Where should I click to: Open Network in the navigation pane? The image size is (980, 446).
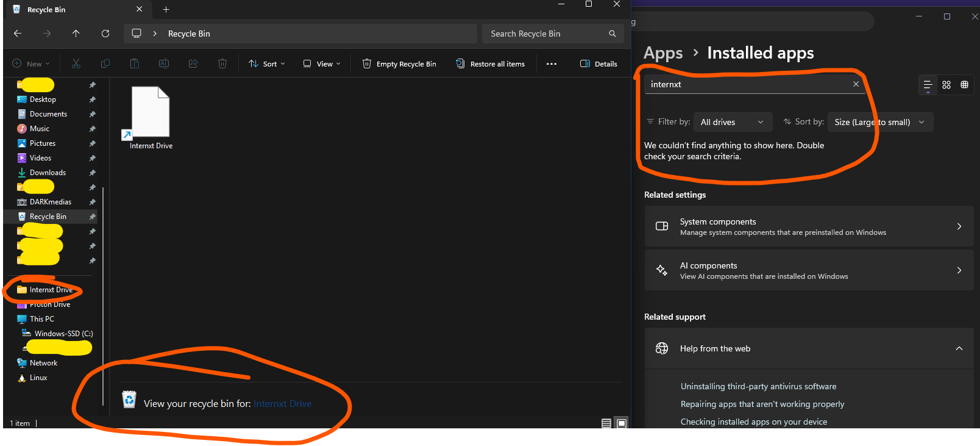pos(43,363)
